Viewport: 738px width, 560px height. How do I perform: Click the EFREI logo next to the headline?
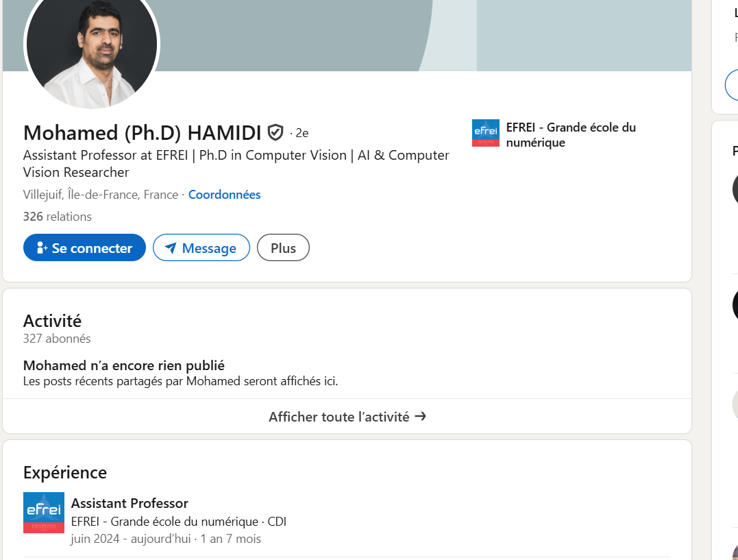pyautogui.click(x=485, y=133)
